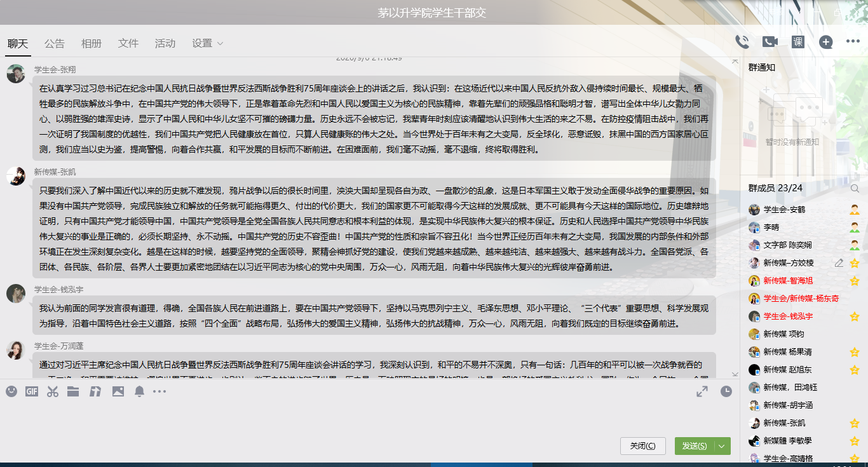This screenshot has height=467, width=868.
Task: Open the send button options arrow
Action: pyautogui.click(x=722, y=446)
